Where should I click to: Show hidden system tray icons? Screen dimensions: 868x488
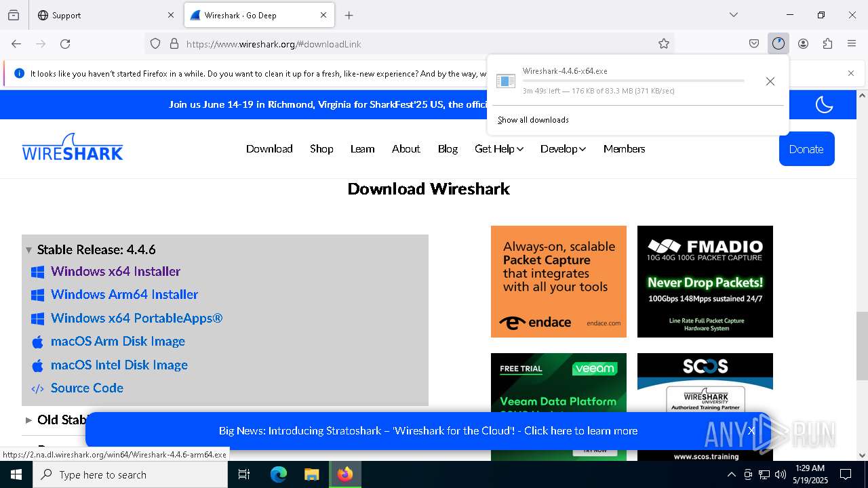(x=731, y=474)
